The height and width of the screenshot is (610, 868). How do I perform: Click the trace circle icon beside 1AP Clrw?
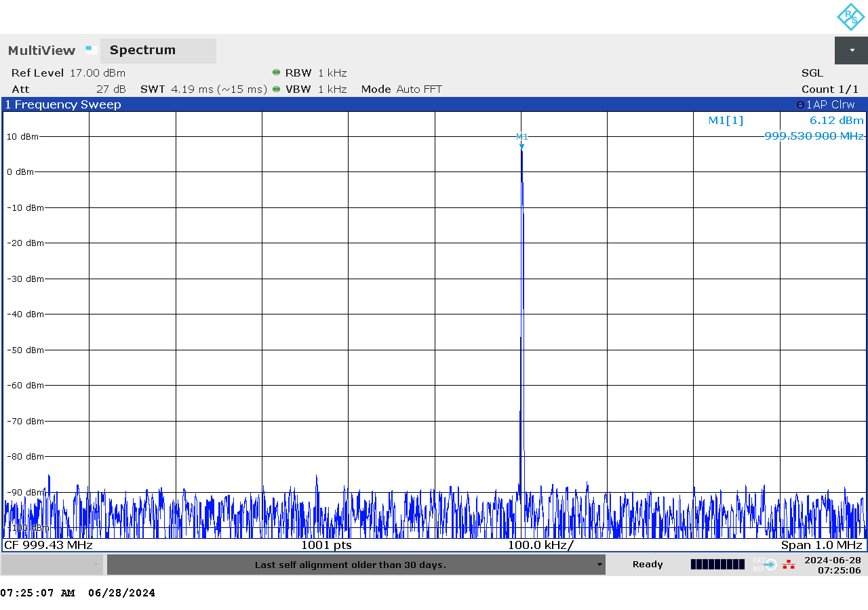[x=800, y=104]
